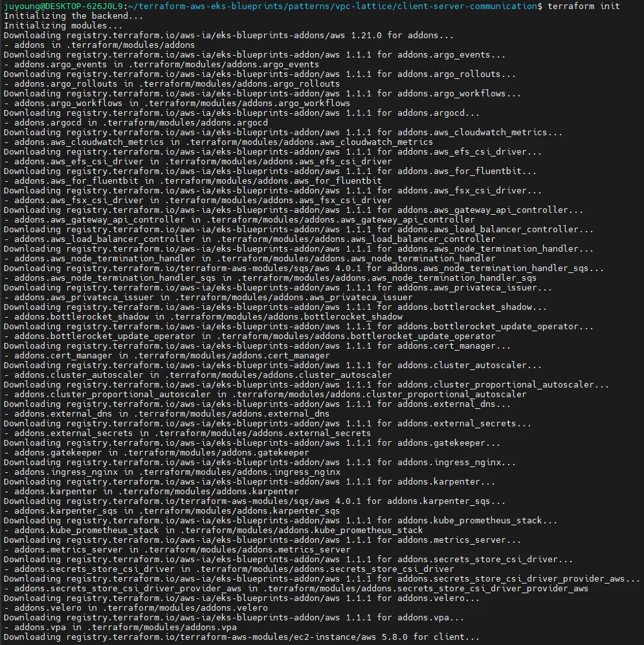
Task: Click the 'Downloading … for addons.bottlerocket_shadow...' line
Action: pyautogui.click(x=275, y=307)
